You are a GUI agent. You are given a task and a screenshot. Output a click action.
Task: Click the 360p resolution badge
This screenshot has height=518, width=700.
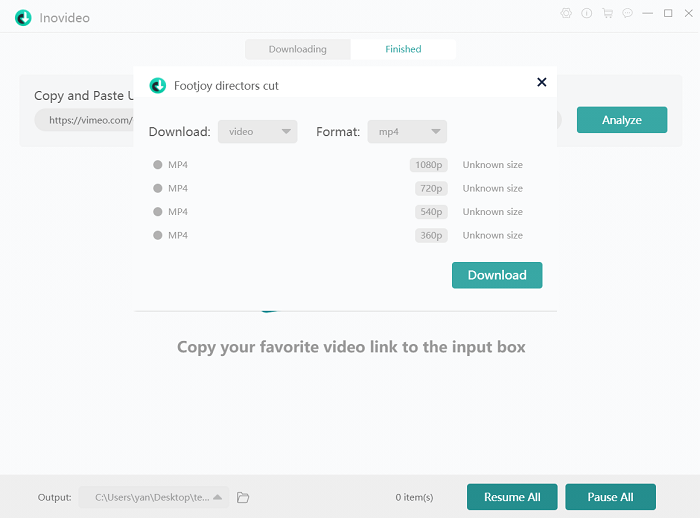[x=431, y=235]
